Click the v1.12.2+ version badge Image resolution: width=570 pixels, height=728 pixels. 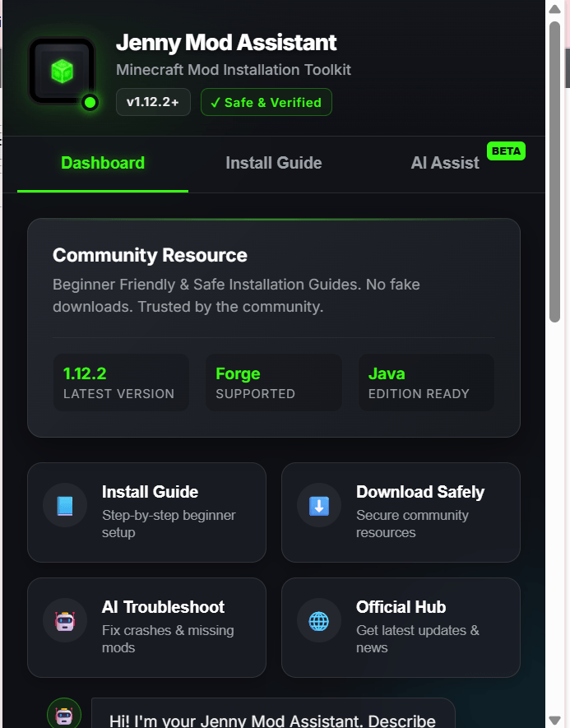click(153, 102)
